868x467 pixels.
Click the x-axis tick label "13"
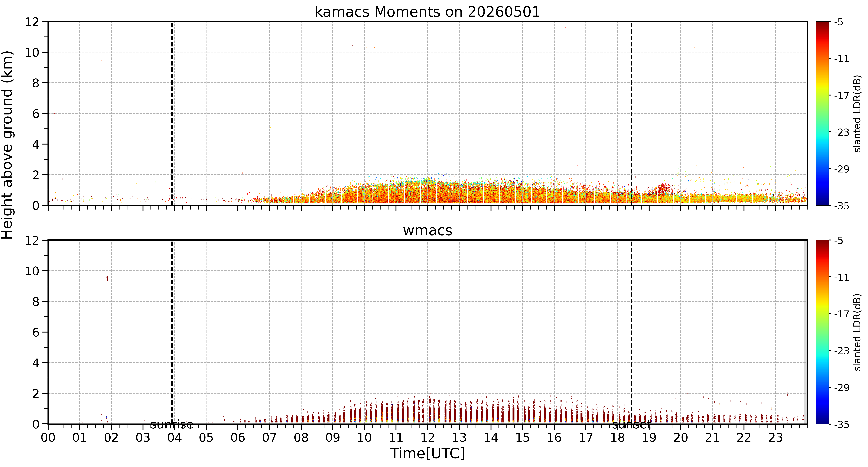(x=459, y=438)
